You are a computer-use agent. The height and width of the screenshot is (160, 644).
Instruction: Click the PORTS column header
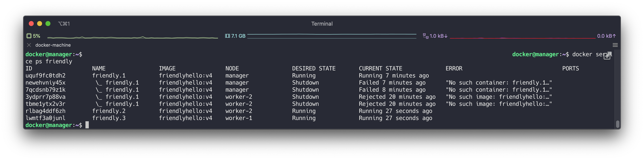(571, 68)
